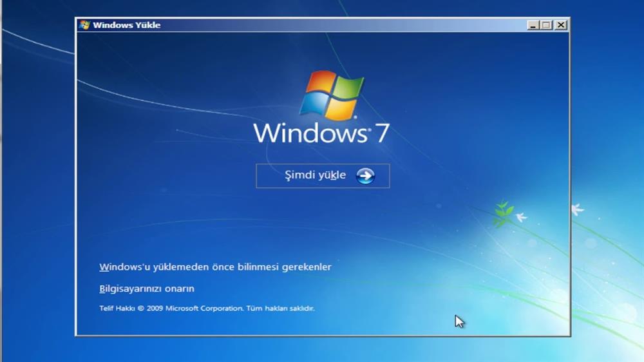Click the Windows Yükle title bar icon
Image resolution: width=644 pixels, height=362 pixels.
point(84,25)
